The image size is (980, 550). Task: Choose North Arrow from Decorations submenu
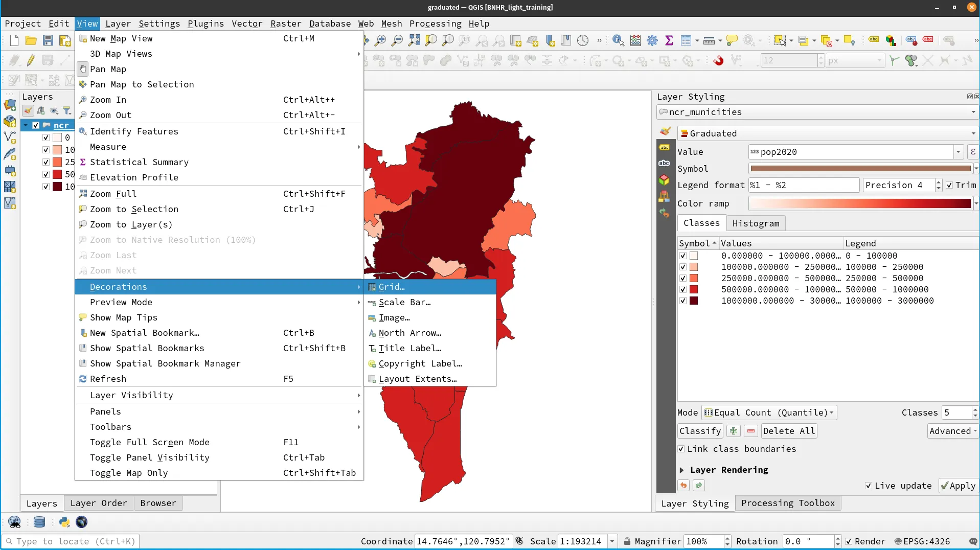pos(409,333)
